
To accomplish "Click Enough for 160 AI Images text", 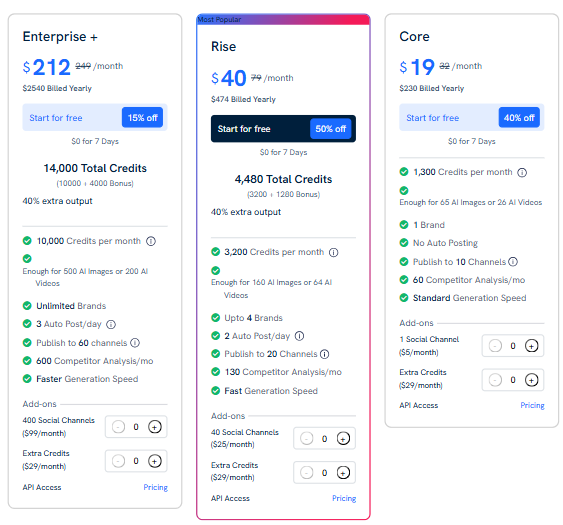I will click(x=271, y=289).
